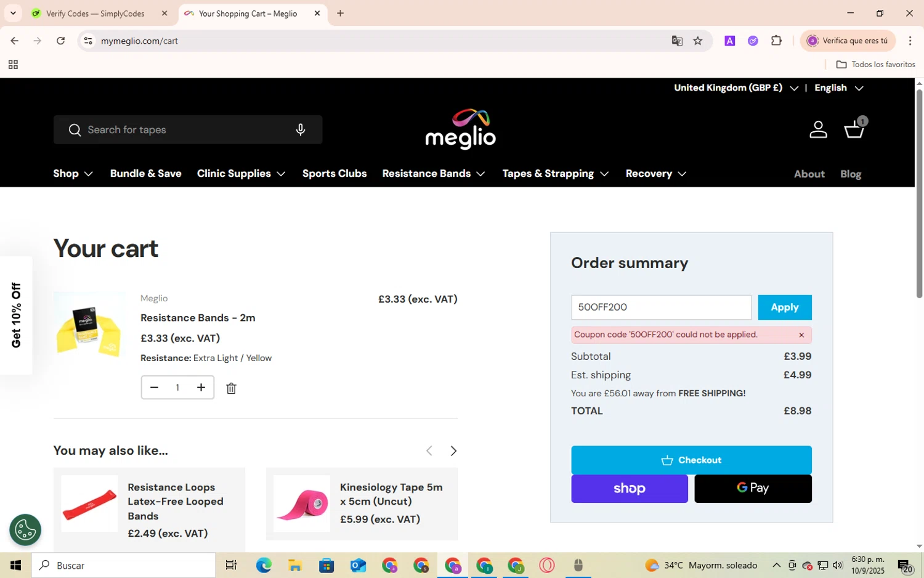Click the Checkout button
The width and height of the screenshot is (924, 578).
[x=691, y=460]
